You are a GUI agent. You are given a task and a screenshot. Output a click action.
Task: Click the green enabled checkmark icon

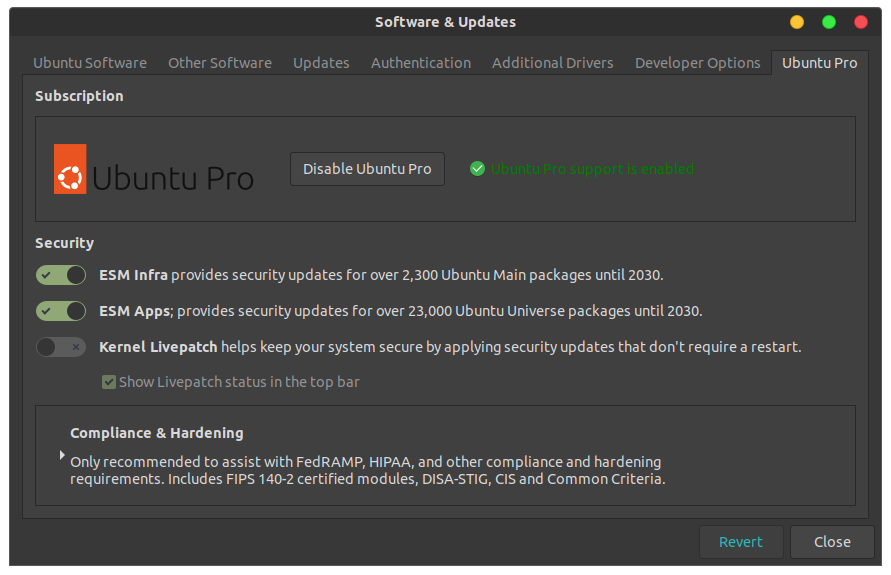click(477, 169)
